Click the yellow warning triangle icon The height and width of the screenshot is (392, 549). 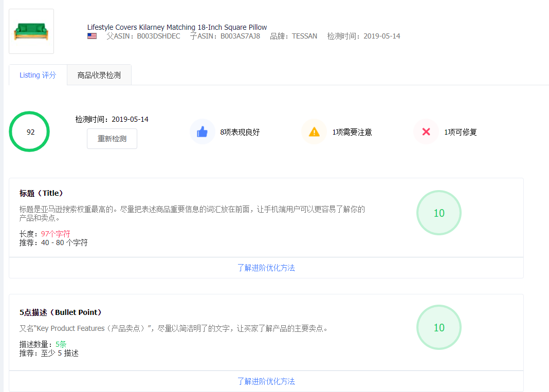[x=314, y=132]
